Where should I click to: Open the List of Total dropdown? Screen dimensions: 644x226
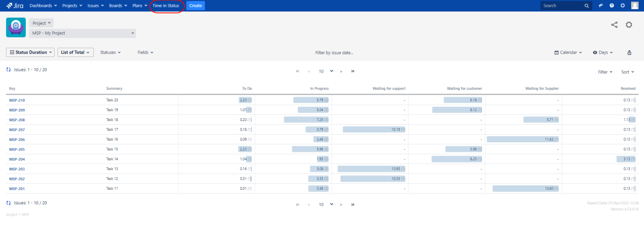pyautogui.click(x=75, y=52)
